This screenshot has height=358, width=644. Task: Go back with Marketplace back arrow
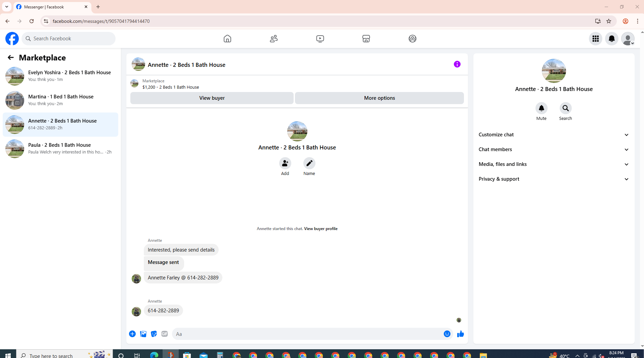pos(11,57)
